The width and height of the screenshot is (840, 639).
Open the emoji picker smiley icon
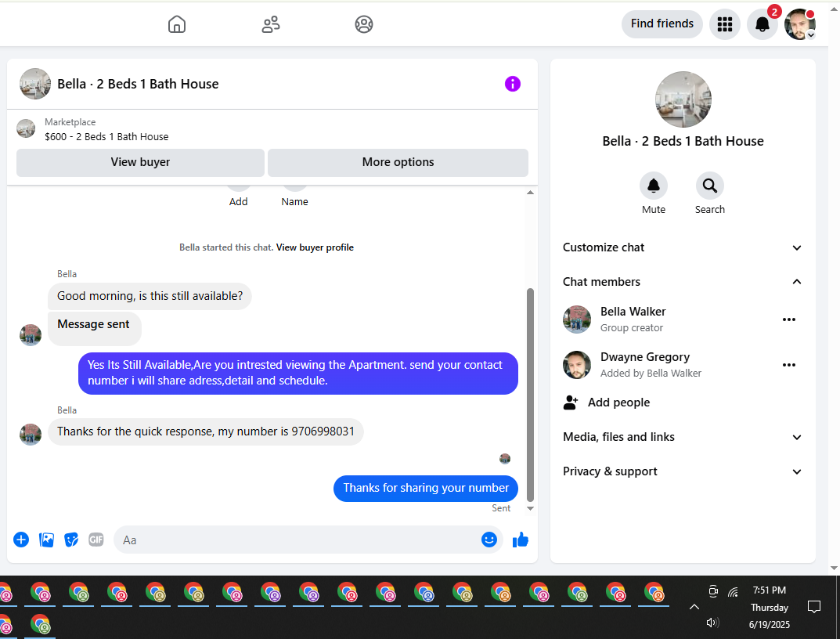489,540
